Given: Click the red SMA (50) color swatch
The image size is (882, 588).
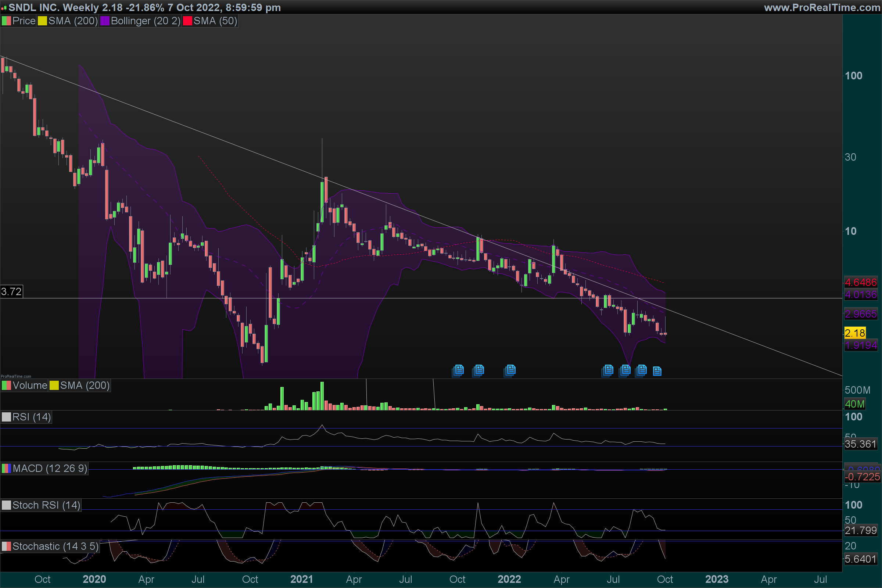Looking at the screenshot, I should coord(187,21).
